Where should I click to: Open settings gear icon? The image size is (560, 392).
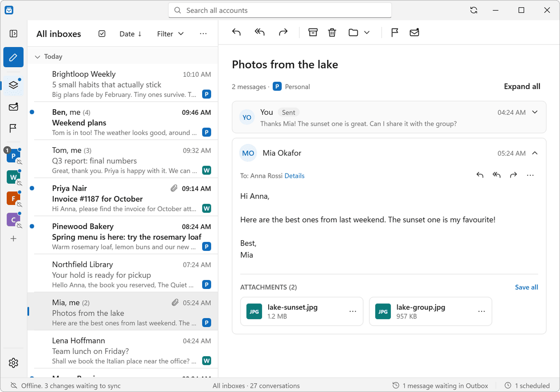13,363
